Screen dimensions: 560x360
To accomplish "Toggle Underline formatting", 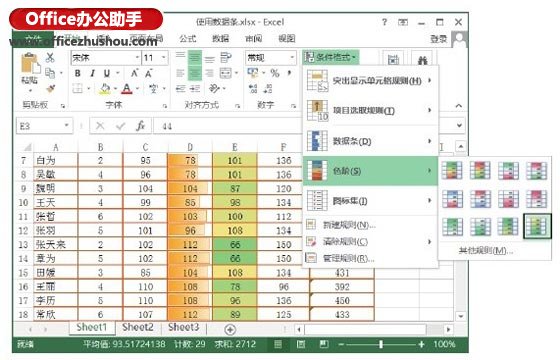I will coord(106,73).
